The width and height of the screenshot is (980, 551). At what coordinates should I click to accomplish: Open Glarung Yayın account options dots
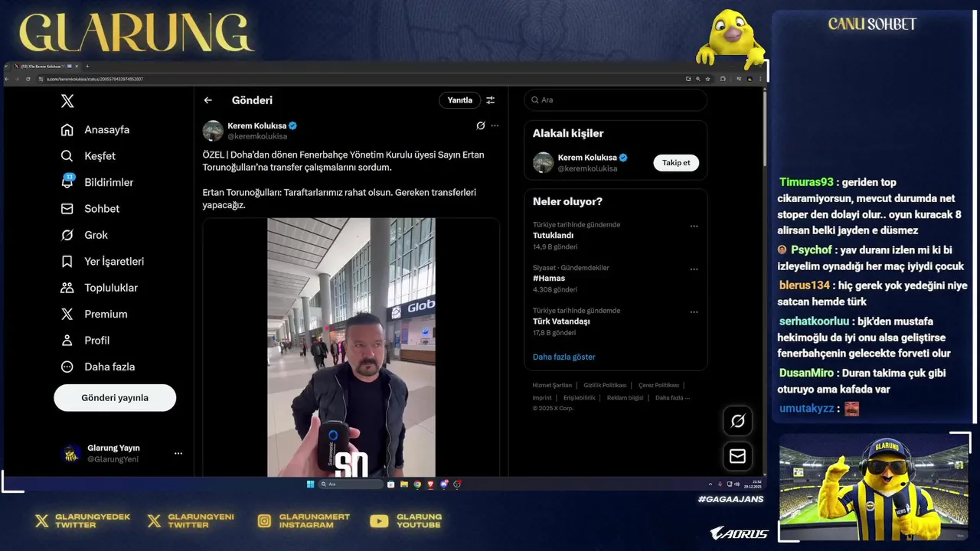tap(178, 453)
